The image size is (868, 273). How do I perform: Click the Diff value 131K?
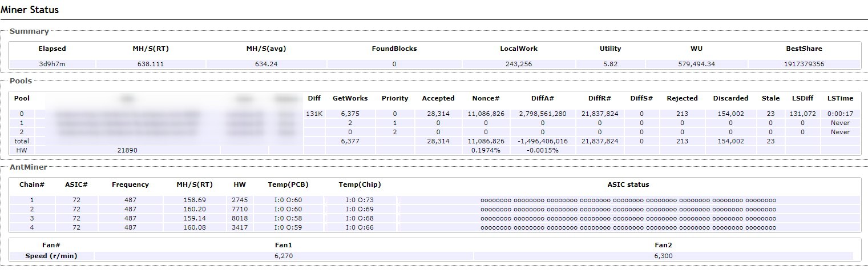pyautogui.click(x=314, y=114)
